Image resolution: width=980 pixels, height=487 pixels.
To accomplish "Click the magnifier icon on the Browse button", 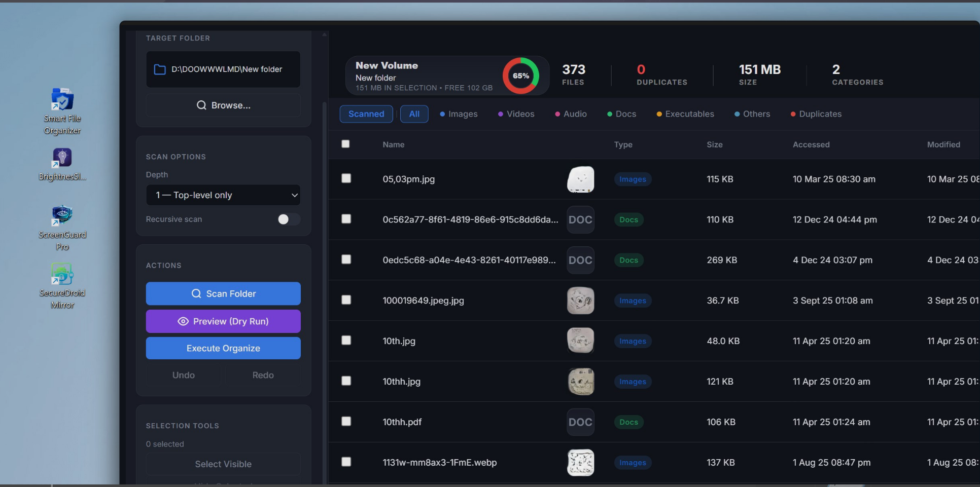I will coord(201,105).
